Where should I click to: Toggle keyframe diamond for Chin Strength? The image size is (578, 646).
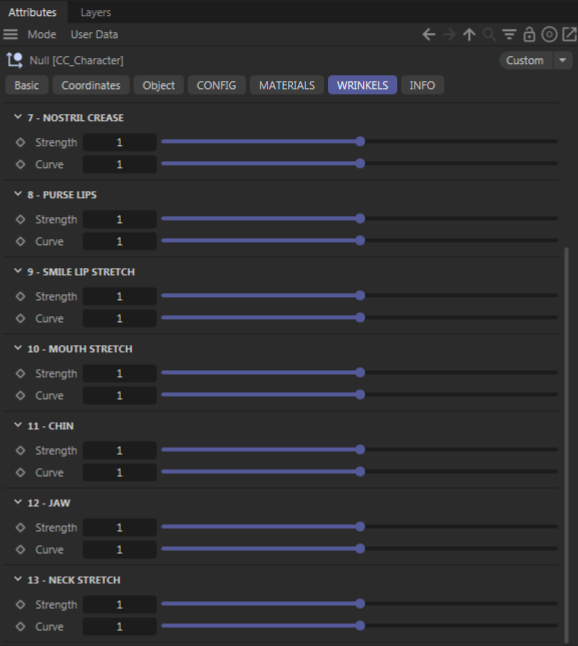pos(20,451)
